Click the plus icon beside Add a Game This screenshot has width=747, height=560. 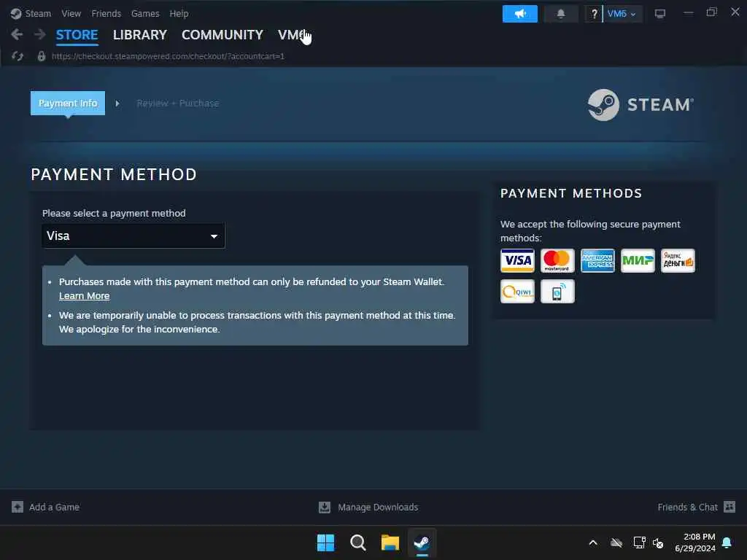pyautogui.click(x=18, y=507)
